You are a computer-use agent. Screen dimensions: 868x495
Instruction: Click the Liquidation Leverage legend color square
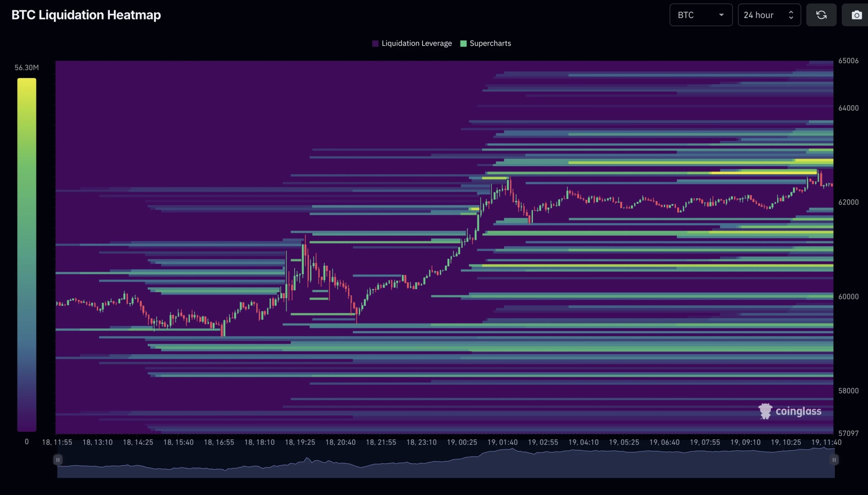[375, 43]
